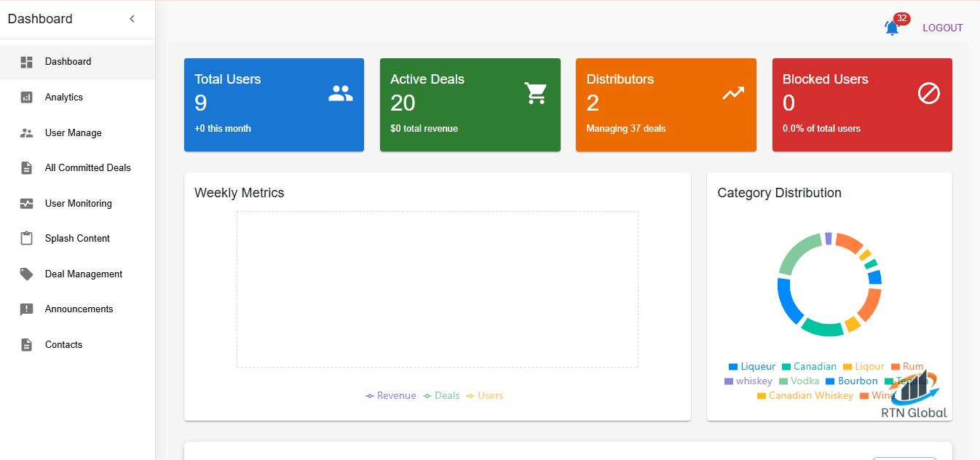Click the LOGOUT button

[943, 28]
